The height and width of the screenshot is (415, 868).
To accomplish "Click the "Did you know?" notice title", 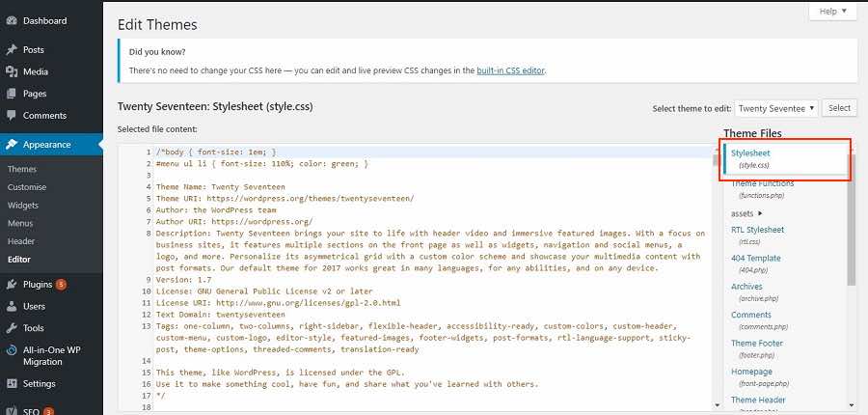I will 157,51.
